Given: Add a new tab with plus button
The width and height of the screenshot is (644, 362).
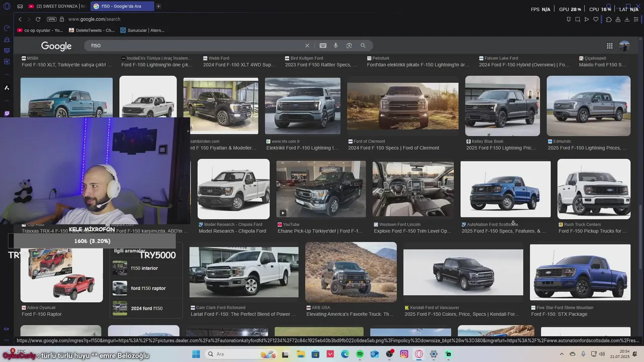Looking at the screenshot, I should click(158, 7).
